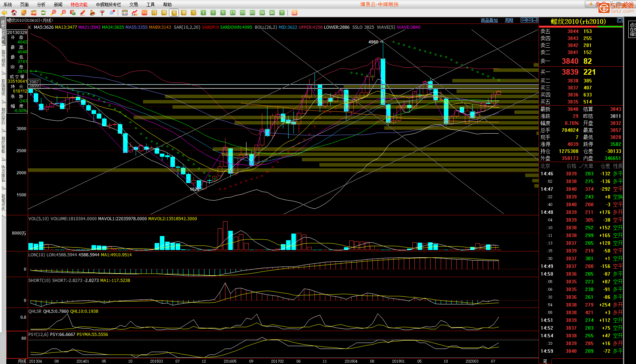Switch to weekly 周 period chart

coord(164,13)
